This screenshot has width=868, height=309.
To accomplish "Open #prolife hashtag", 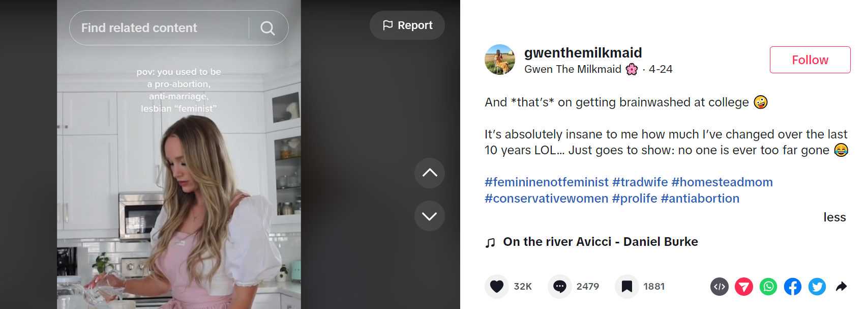I will (634, 199).
